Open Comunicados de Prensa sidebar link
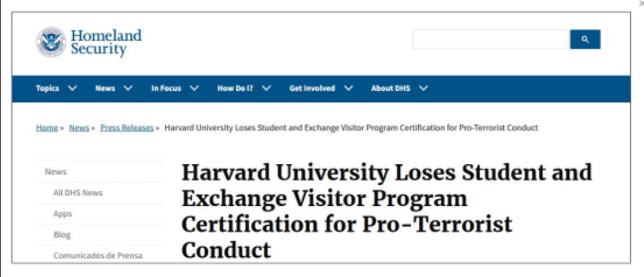This screenshot has height=277, width=644. 98,255
